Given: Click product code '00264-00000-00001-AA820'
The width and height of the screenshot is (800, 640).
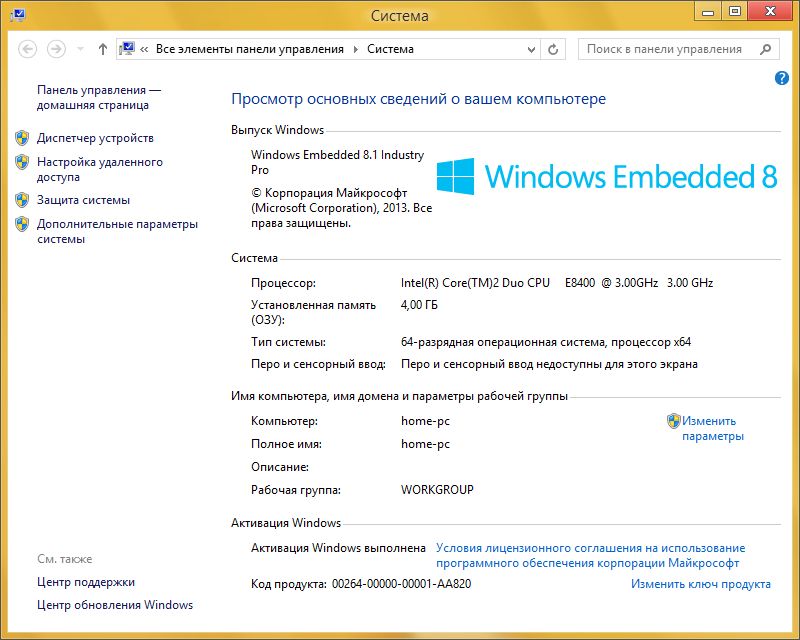Looking at the screenshot, I should [x=401, y=584].
